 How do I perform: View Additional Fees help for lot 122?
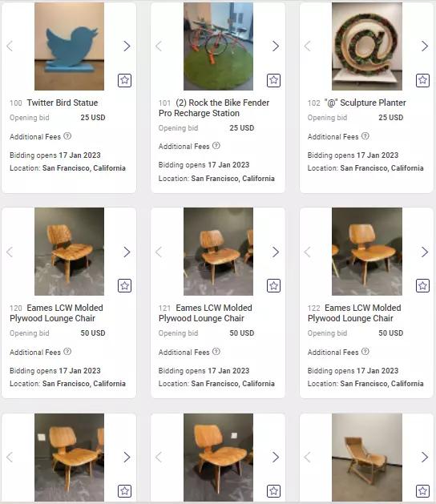365,352
